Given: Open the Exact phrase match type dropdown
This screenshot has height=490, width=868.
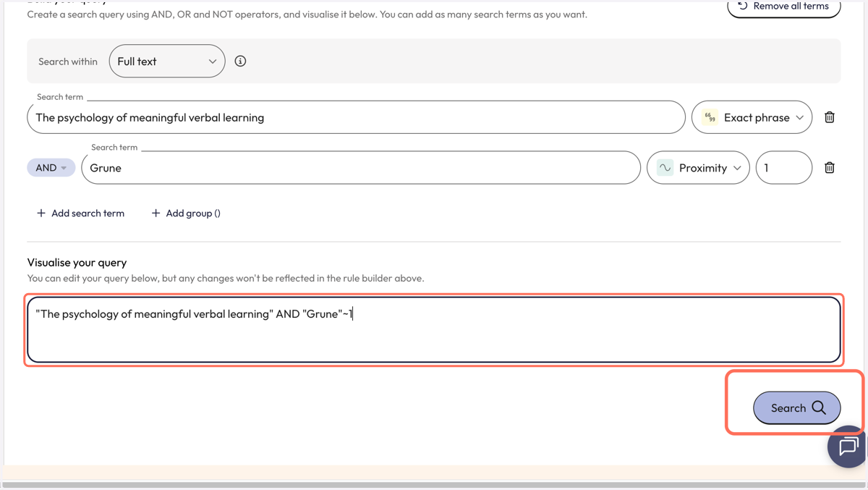Looking at the screenshot, I should click(752, 117).
